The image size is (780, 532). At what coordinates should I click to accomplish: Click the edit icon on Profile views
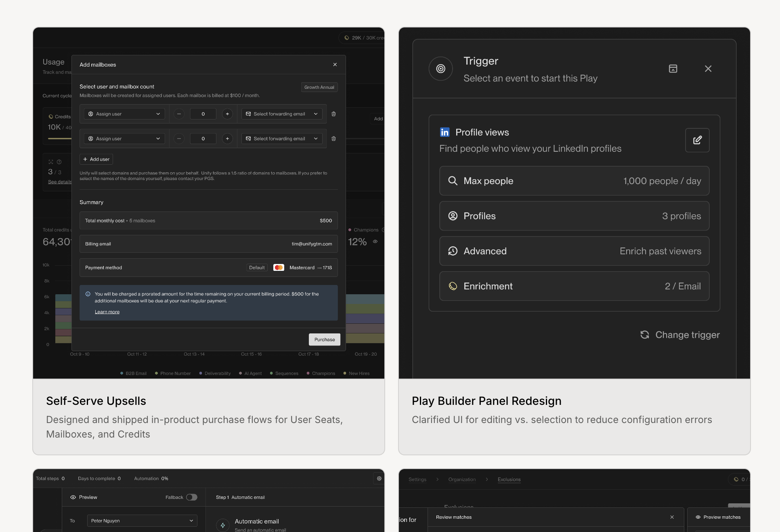pos(697,140)
